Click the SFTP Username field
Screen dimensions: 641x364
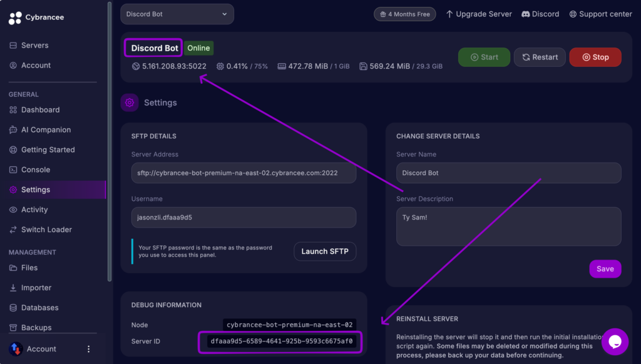[x=244, y=218]
